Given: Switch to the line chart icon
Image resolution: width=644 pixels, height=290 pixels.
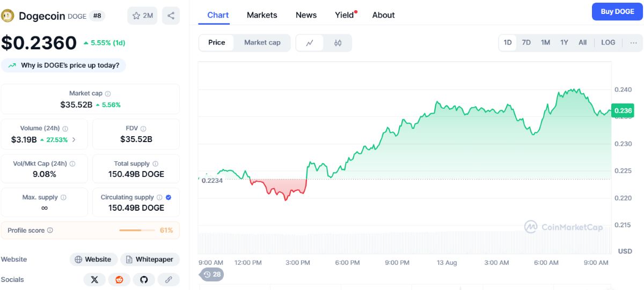Looking at the screenshot, I should pos(310,43).
